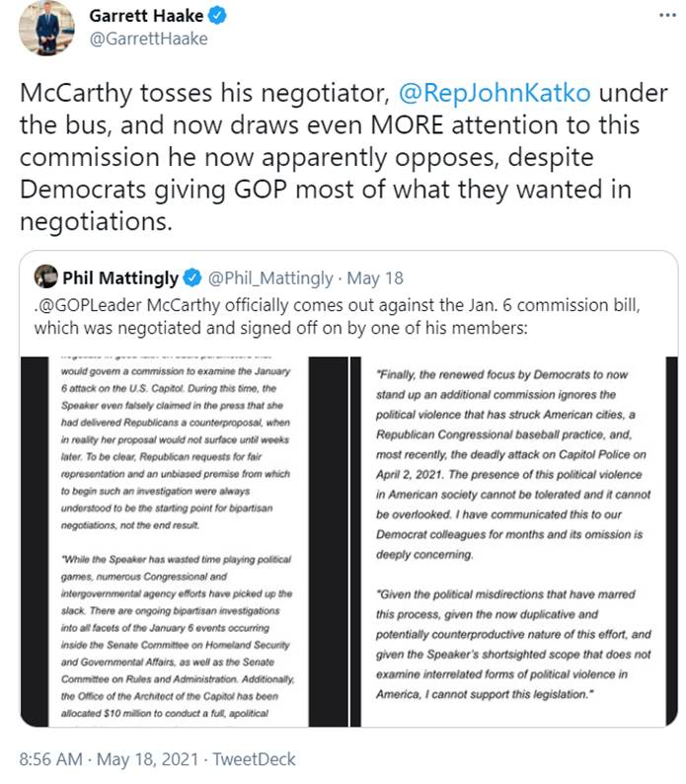
Task: Click Garrett Haake's profile avatar
Action: [46, 28]
